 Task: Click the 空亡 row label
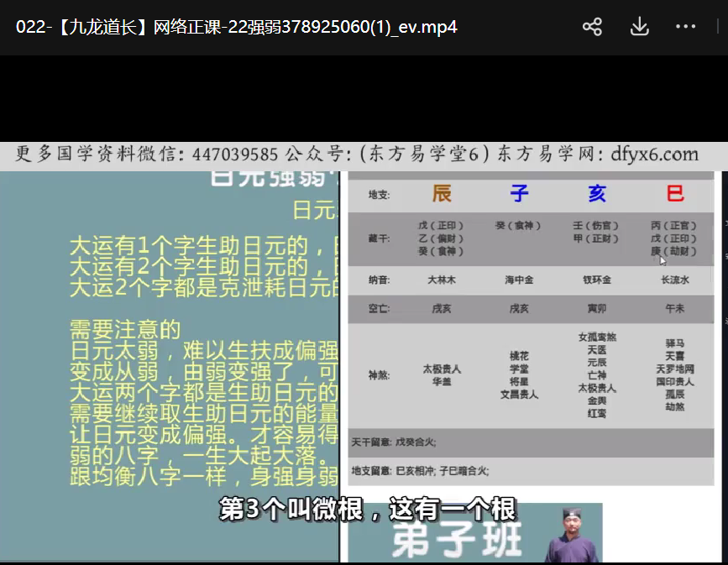tap(378, 309)
